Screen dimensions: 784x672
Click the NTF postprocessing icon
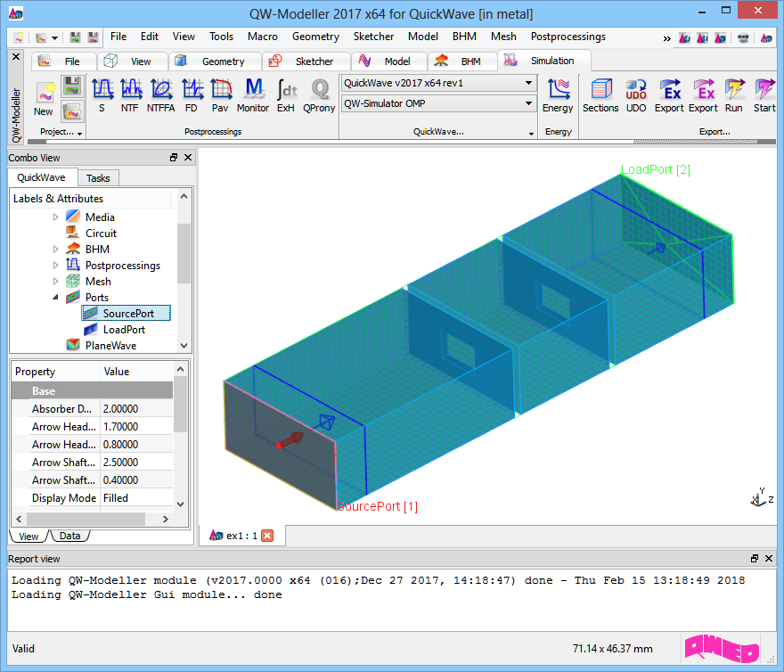click(x=130, y=94)
